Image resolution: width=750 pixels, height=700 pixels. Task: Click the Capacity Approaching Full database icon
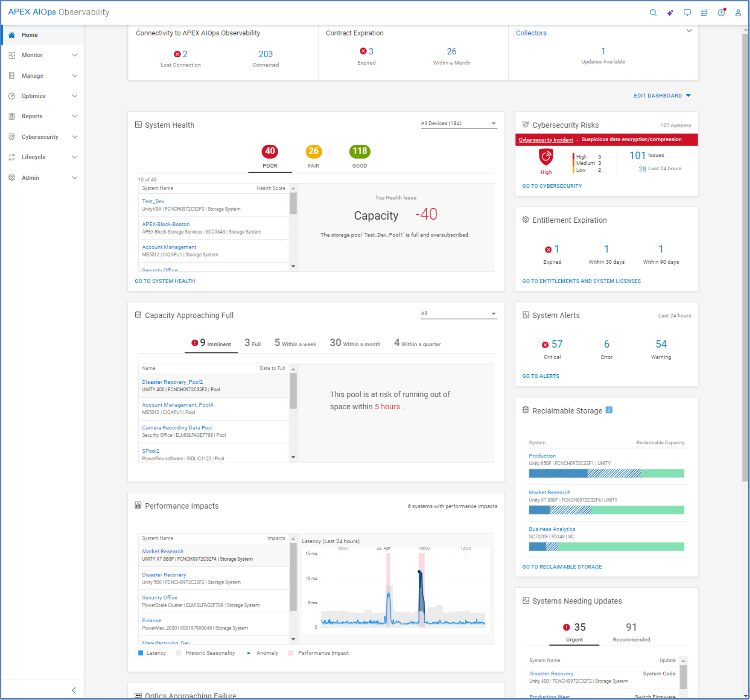(x=138, y=315)
